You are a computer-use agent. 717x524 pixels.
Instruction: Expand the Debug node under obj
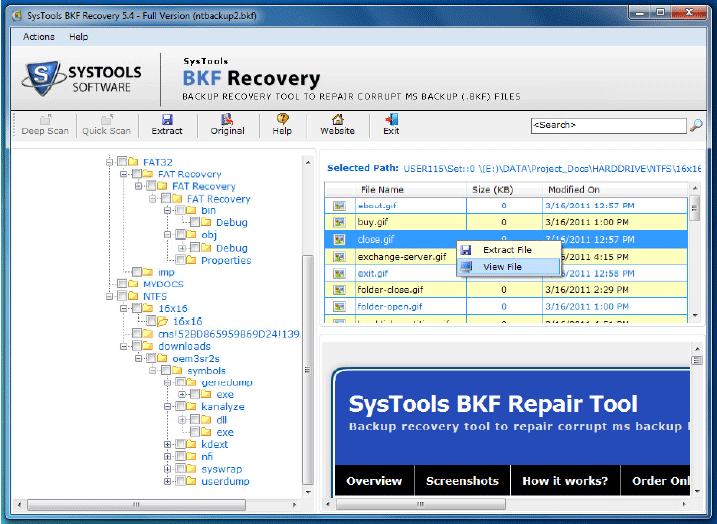coord(182,248)
